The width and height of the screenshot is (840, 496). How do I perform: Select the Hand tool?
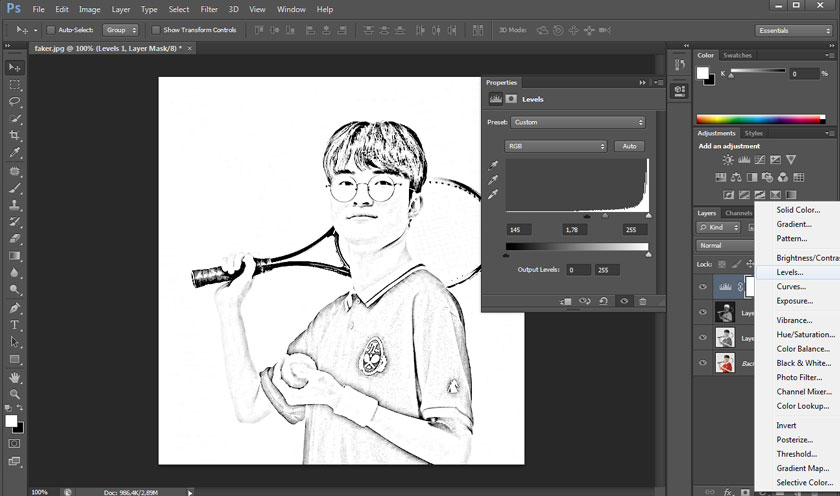click(14, 378)
